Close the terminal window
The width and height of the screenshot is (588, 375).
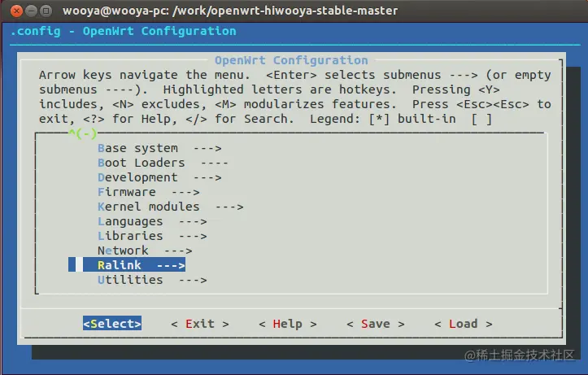coord(16,11)
